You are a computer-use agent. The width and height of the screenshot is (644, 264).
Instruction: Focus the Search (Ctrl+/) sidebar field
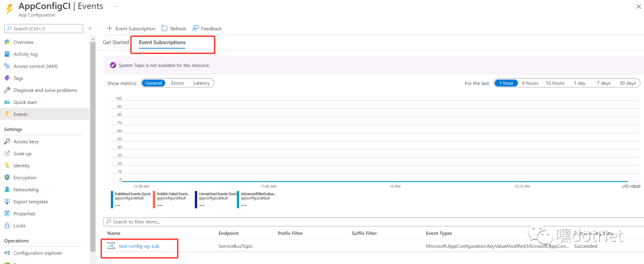pos(43,29)
